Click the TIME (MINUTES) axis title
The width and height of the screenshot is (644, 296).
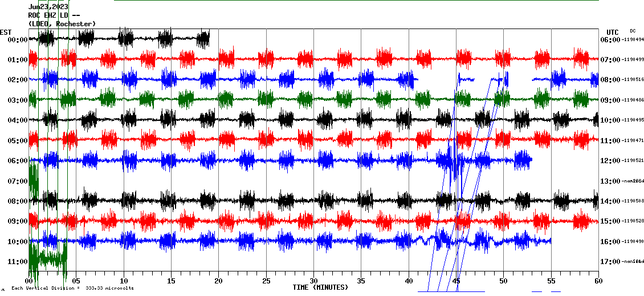(320, 287)
